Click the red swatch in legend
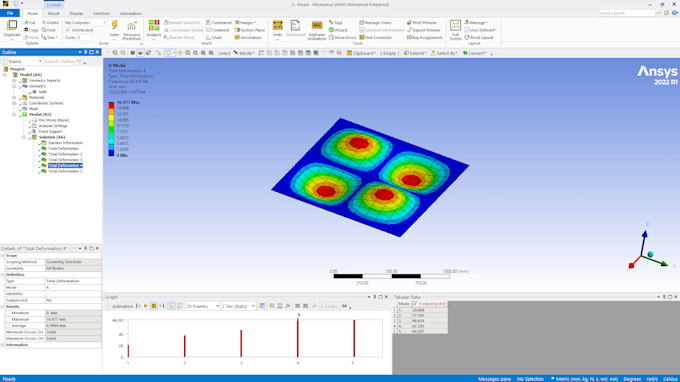This screenshot has height=382, width=680. coord(111,105)
